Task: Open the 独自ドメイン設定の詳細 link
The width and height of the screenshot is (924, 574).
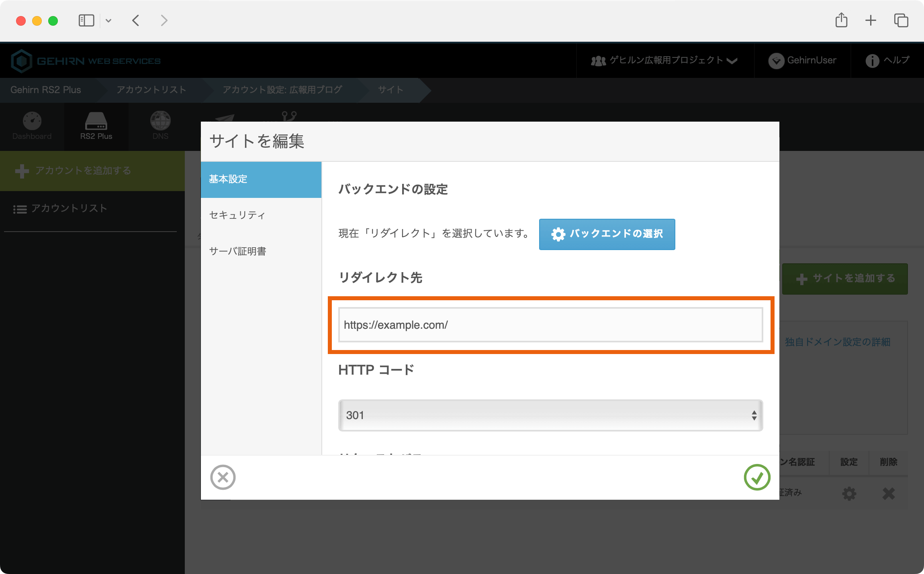Action: [x=836, y=342]
